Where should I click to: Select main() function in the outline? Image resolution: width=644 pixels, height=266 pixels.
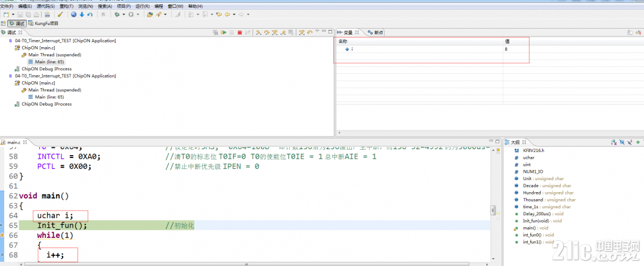coord(531,227)
